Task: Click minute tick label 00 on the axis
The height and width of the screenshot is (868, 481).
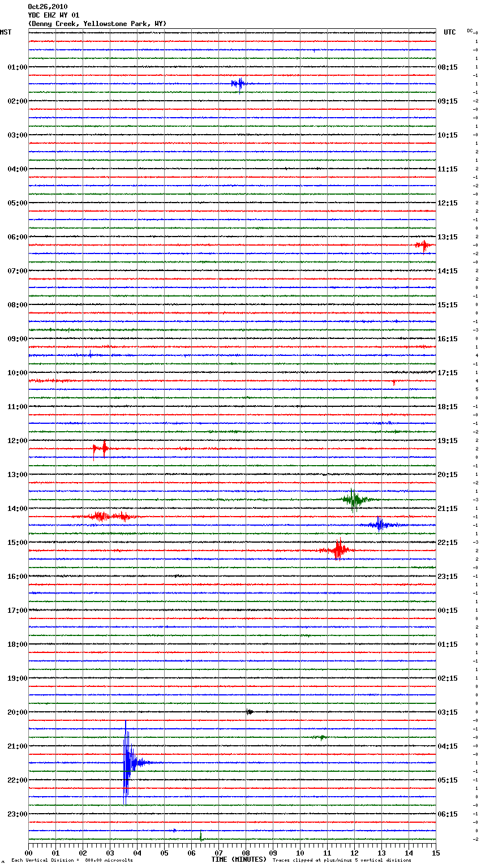Action: point(28,853)
